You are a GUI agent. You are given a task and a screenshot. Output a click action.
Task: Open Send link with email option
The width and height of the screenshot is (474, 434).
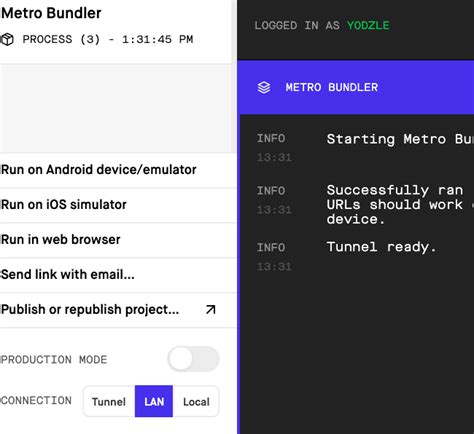(118, 275)
